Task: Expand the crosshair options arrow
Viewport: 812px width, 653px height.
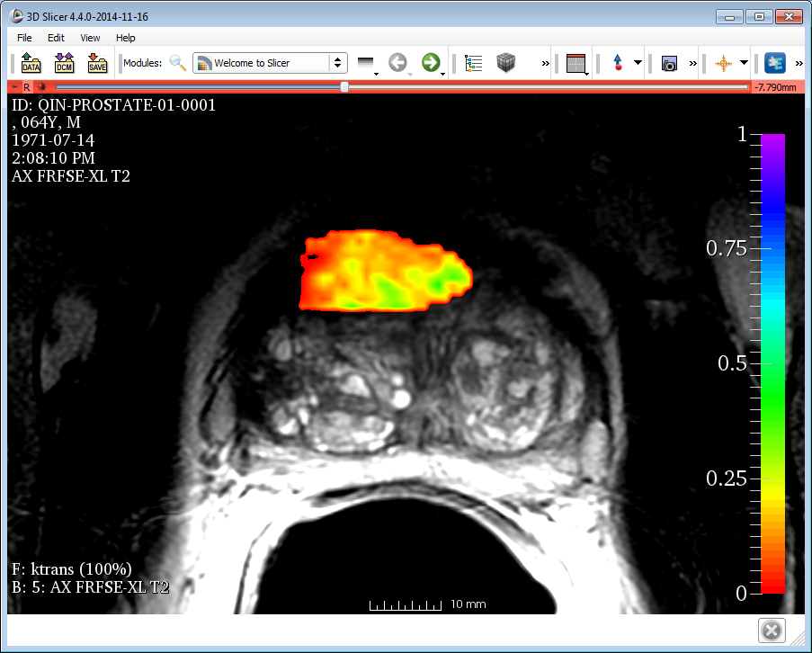Action: (745, 63)
